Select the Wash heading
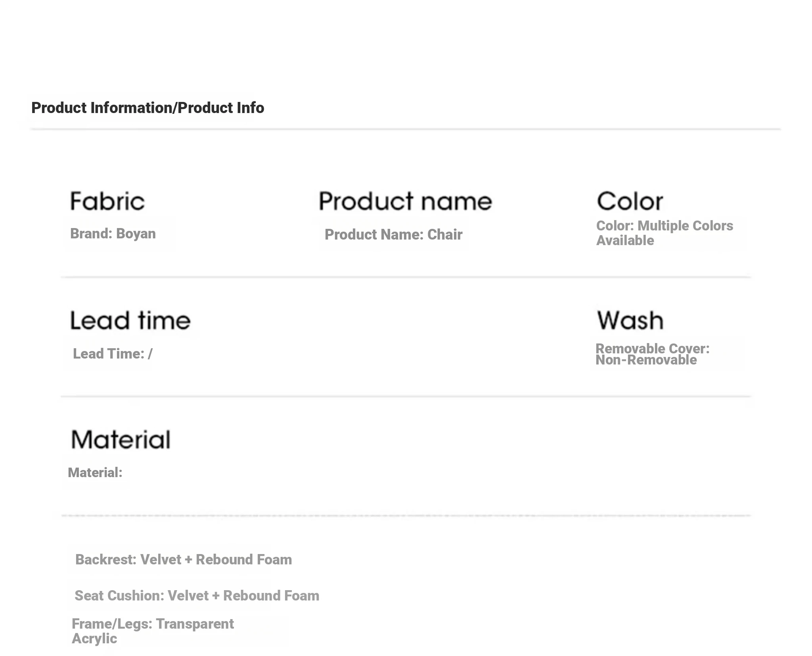The height and width of the screenshot is (656, 812). click(630, 320)
